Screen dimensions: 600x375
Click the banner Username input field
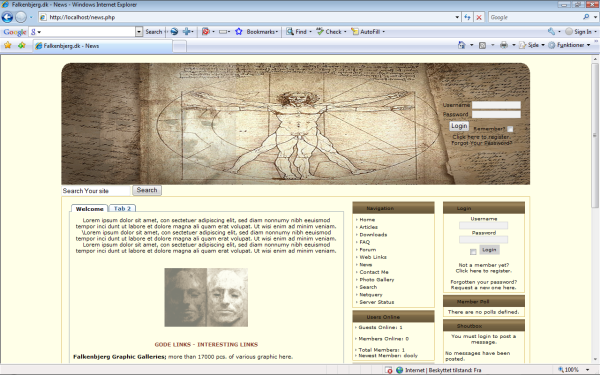point(496,105)
